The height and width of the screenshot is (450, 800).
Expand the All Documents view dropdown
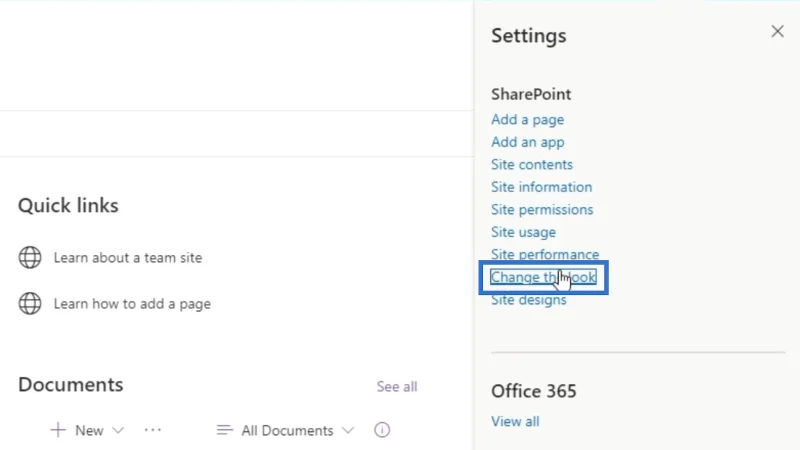[348, 431]
